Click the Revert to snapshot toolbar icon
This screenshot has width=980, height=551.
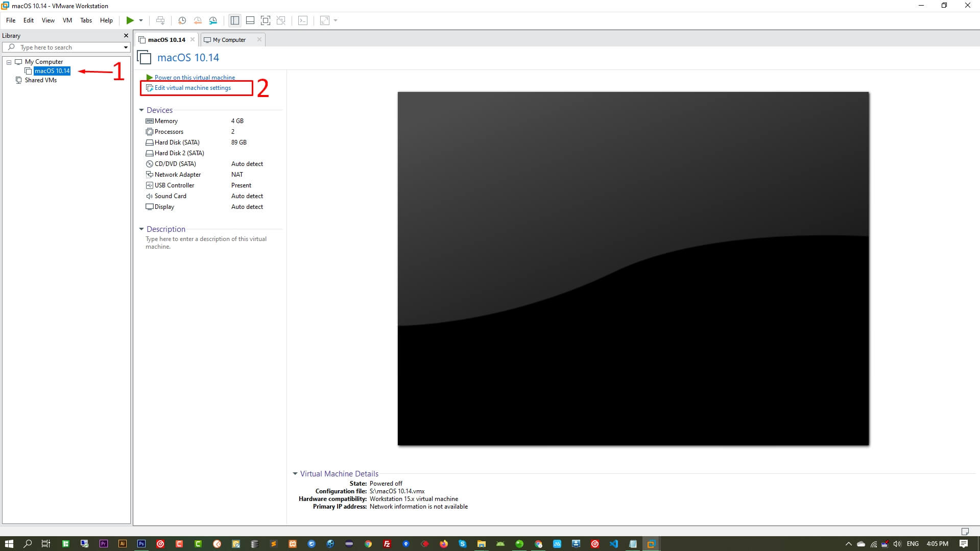pyautogui.click(x=198, y=20)
